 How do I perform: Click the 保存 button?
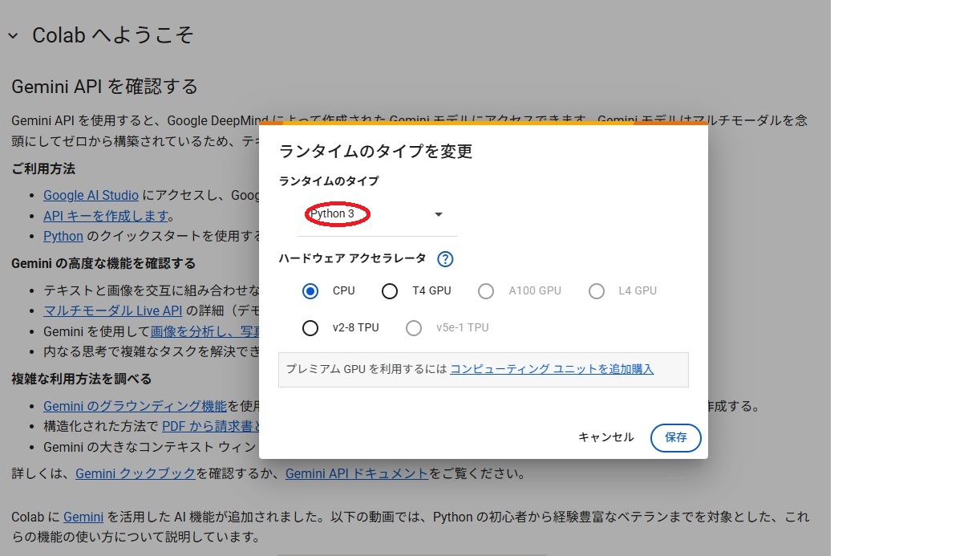(676, 438)
